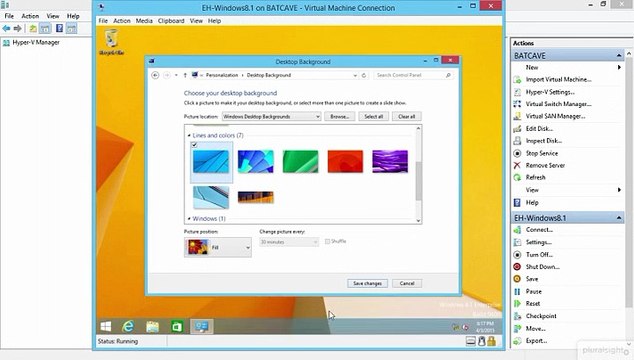634x360 pixels.
Task: Expand the View submenu arrow in Actions
Action: coord(619,190)
